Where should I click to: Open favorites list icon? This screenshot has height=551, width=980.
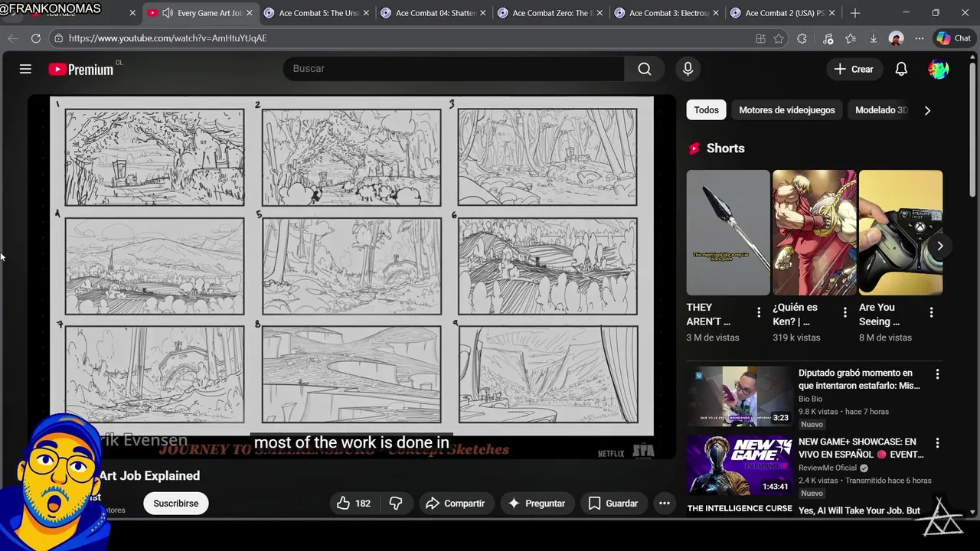(x=851, y=38)
